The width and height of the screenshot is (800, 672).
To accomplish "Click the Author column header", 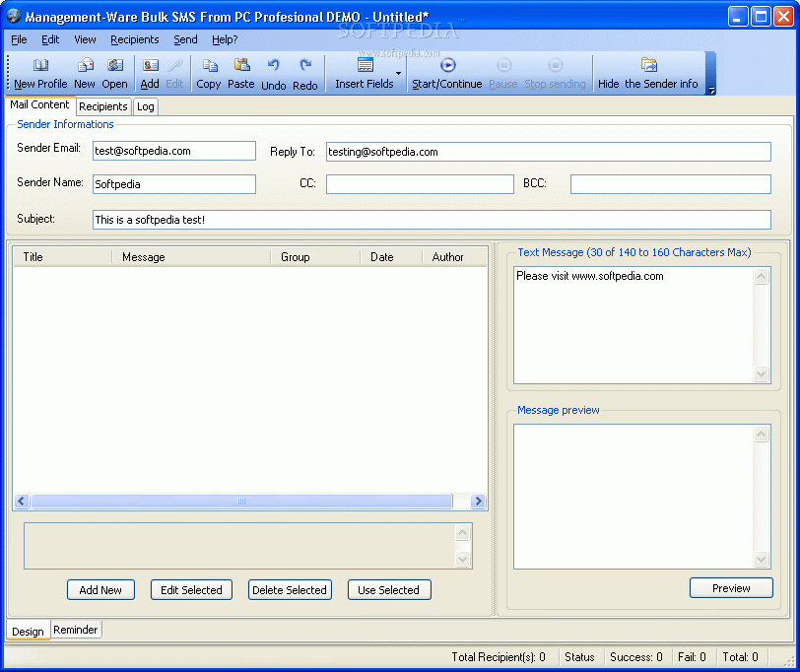I will [454, 256].
